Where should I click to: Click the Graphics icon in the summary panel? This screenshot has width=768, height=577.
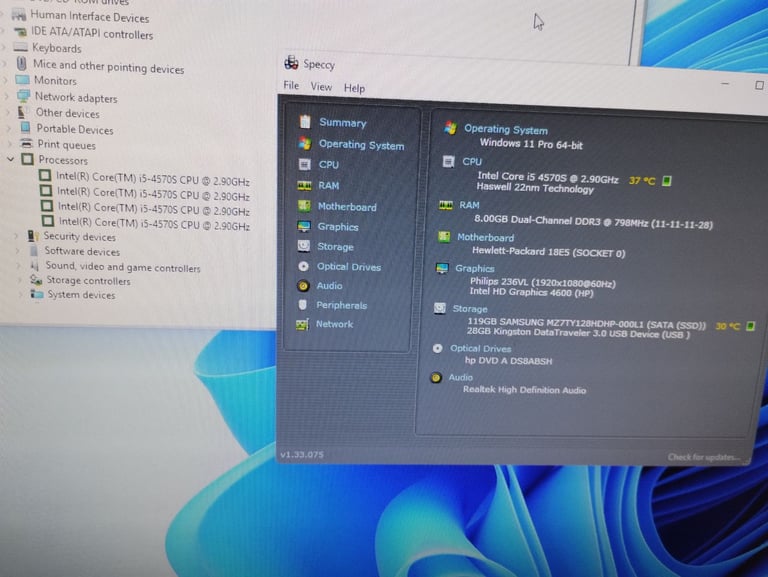[x=441, y=268]
